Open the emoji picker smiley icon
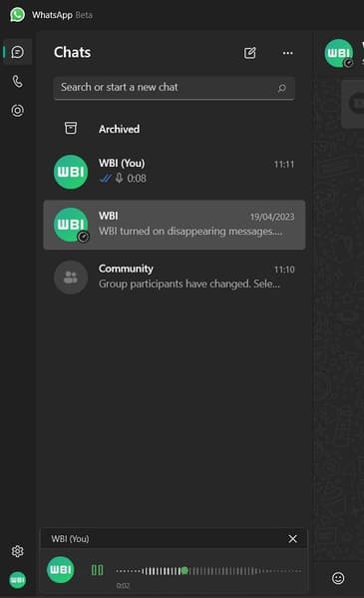The height and width of the screenshot is (598, 364). [338, 578]
